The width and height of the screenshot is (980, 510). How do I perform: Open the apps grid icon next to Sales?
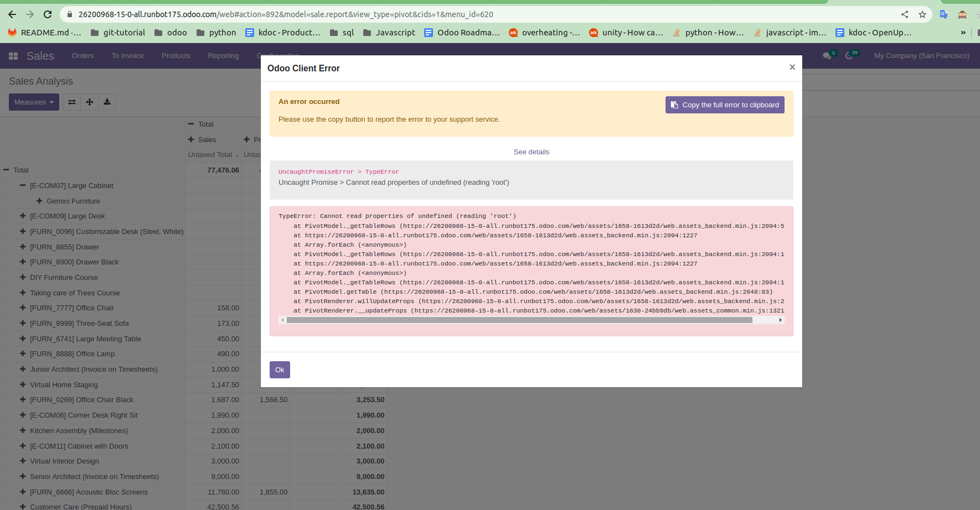[13, 55]
